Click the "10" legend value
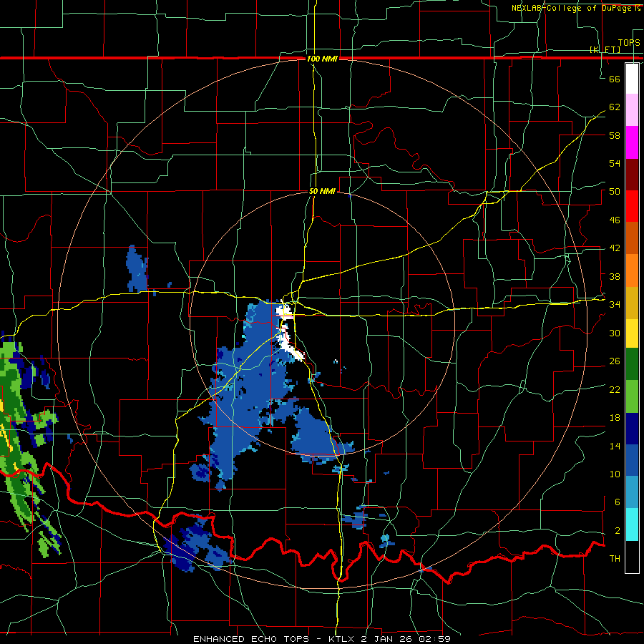Screen dimensions: 644x644 click(x=615, y=474)
